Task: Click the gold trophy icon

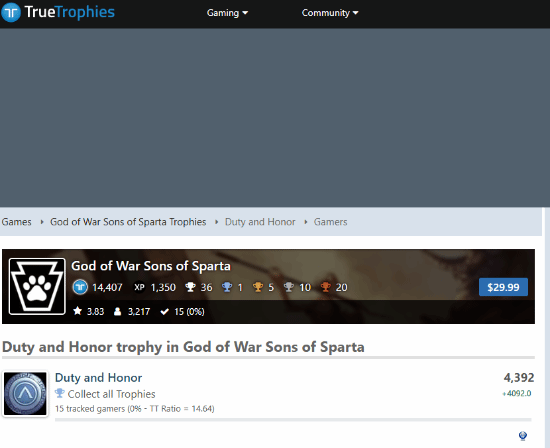Action: tap(258, 287)
